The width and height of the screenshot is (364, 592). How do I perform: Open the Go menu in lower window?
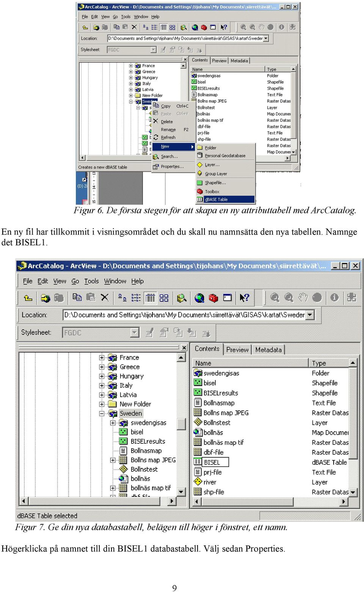tap(75, 281)
